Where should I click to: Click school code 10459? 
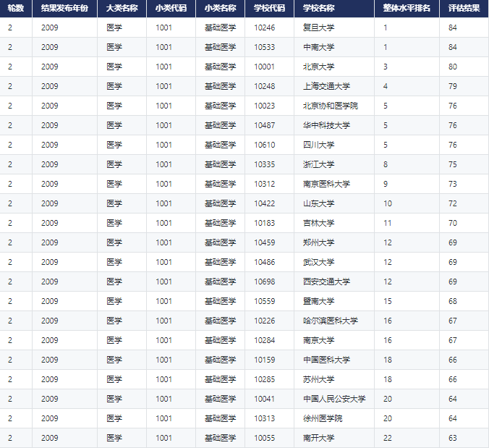point(265,242)
